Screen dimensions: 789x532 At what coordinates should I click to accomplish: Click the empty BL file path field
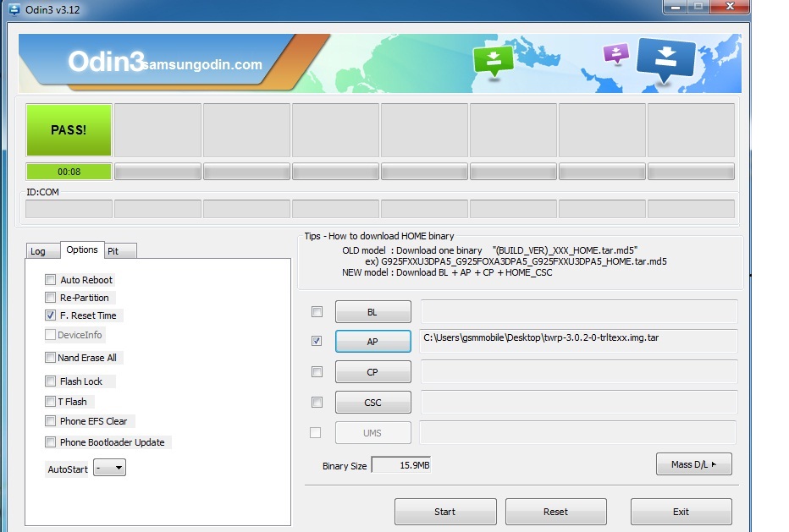[579, 312]
